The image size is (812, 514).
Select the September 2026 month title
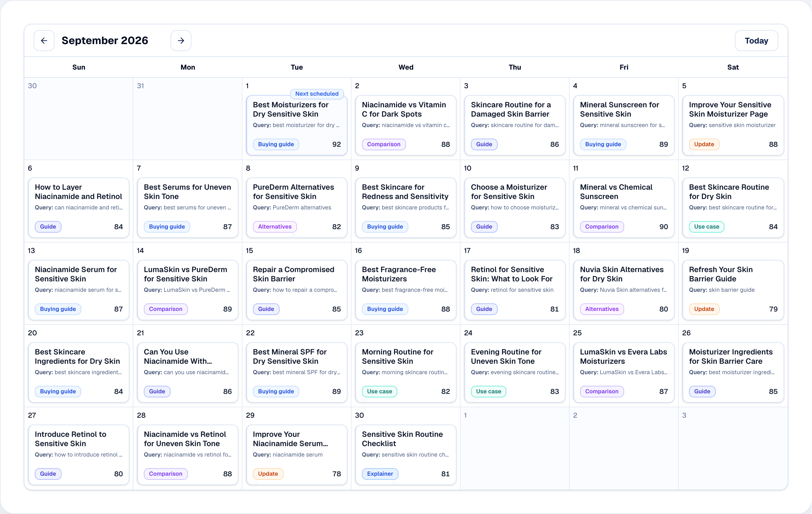tap(104, 41)
